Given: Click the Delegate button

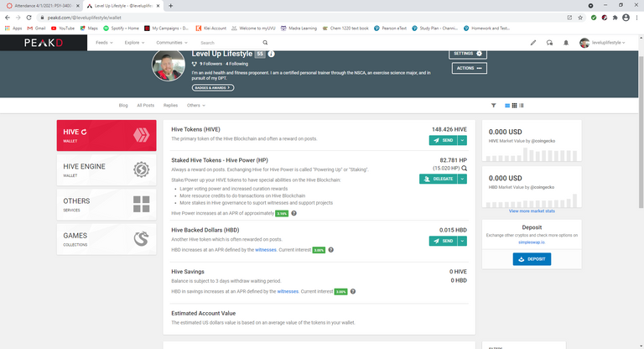Looking at the screenshot, I should coord(439,180).
